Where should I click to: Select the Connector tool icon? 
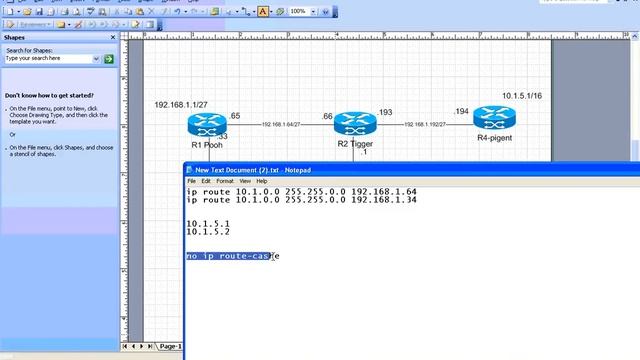pyautogui.click(x=246, y=12)
